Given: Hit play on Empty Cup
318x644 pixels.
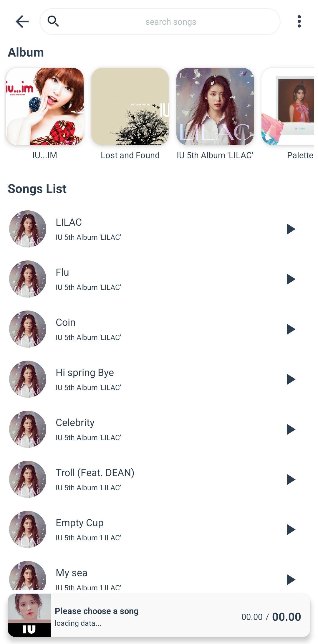Looking at the screenshot, I should pos(291,529).
